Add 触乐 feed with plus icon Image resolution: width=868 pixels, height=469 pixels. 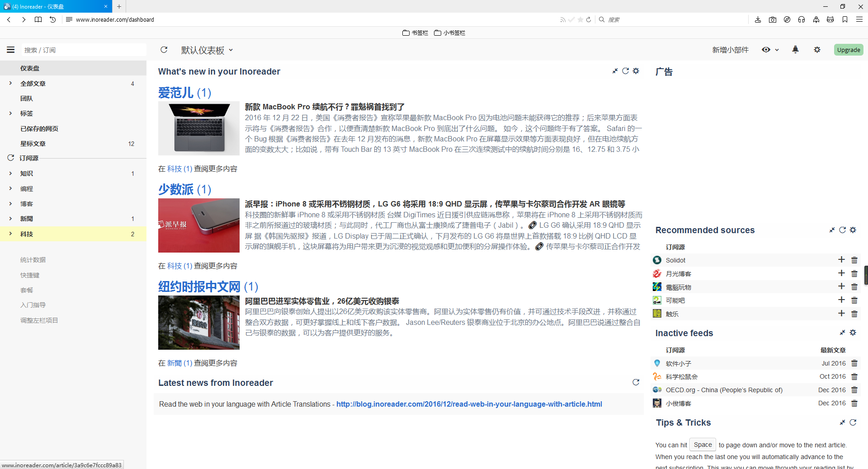coord(841,314)
